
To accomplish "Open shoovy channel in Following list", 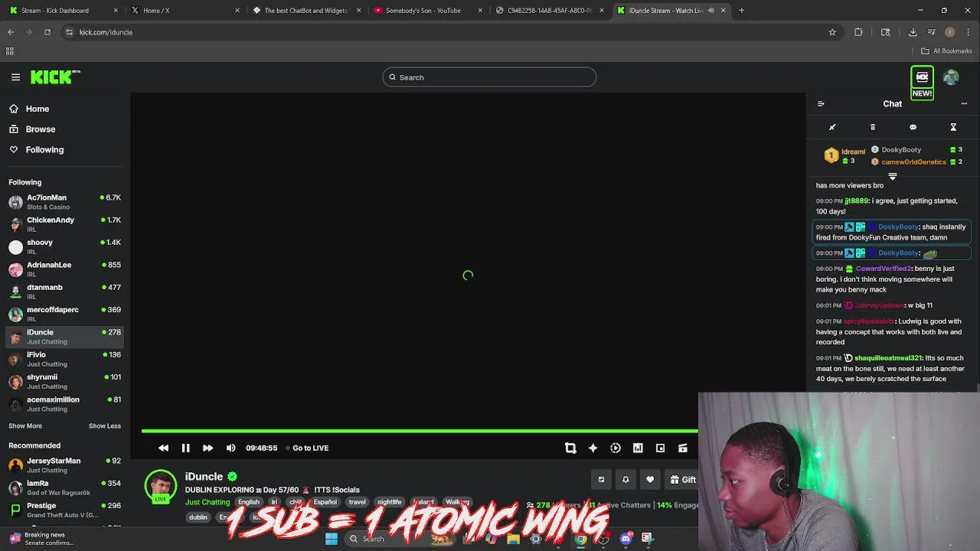I will [x=65, y=246].
